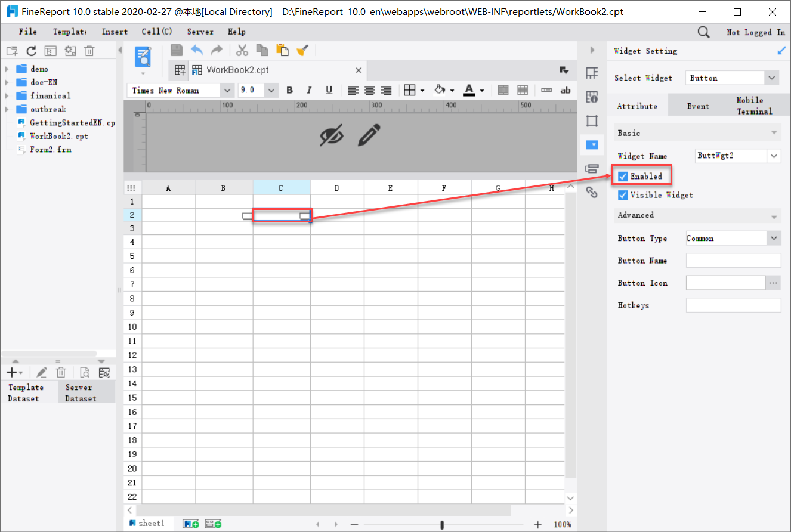Switch to the Event tab
791x532 pixels.
(x=698, y=106)
